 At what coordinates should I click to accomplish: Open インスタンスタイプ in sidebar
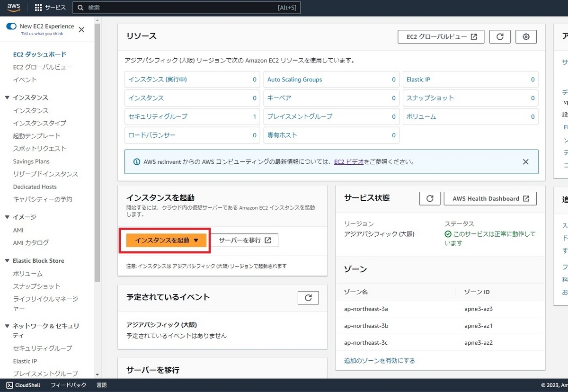(x=40, y=123)
